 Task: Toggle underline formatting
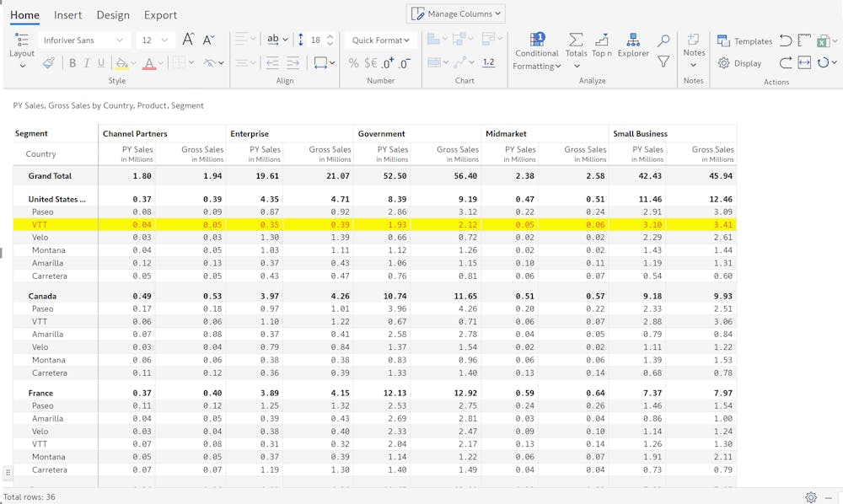coord(101,63)
